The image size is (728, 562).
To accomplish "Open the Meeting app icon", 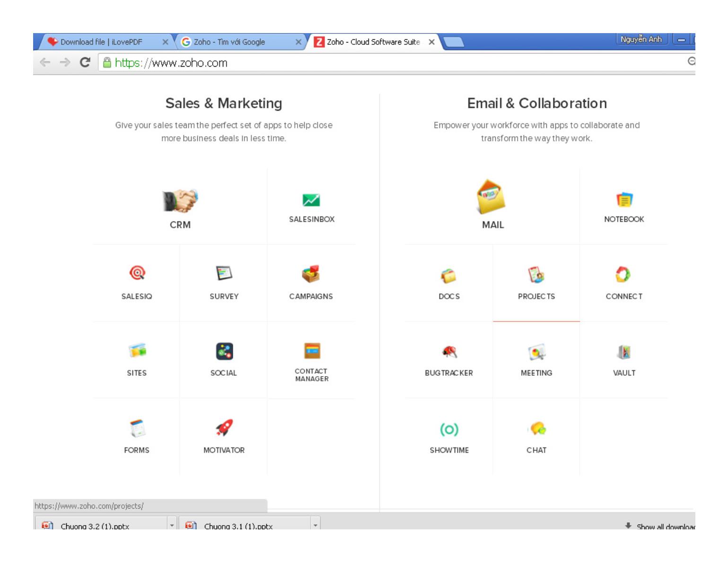I will pos(536,352).
